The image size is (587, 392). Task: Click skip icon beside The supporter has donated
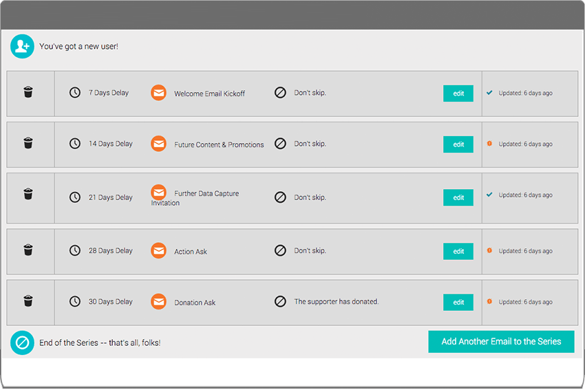pyautogui.click(x=280, y=301)
